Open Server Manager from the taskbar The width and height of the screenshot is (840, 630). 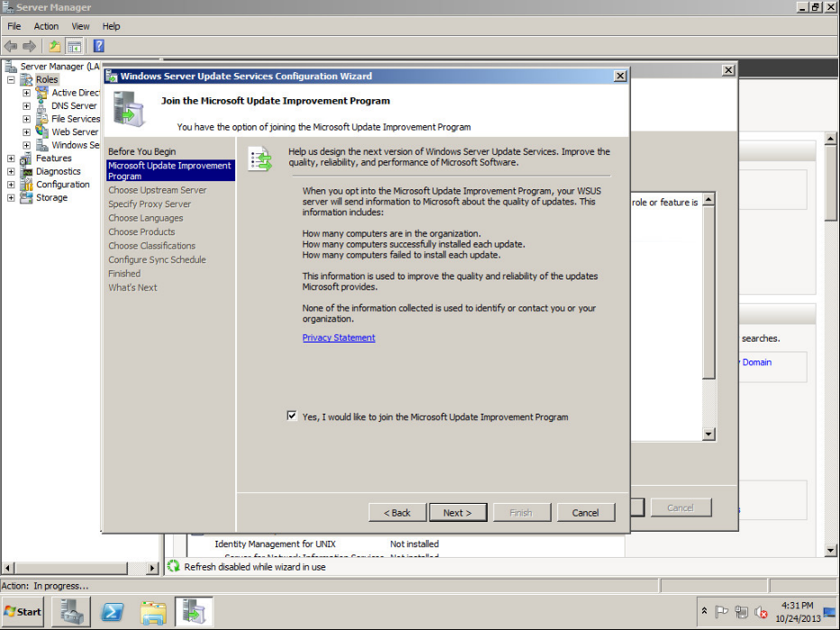pyautogui.click(x=70, y=612)
